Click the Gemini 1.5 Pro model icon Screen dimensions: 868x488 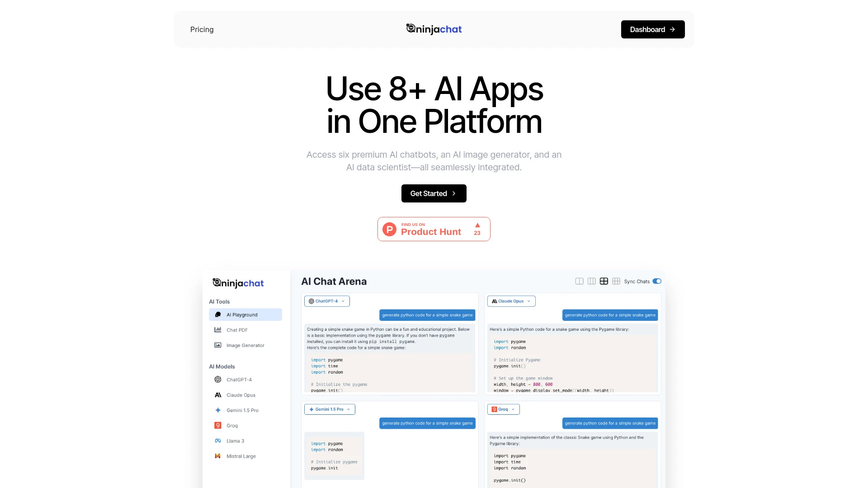217,410
